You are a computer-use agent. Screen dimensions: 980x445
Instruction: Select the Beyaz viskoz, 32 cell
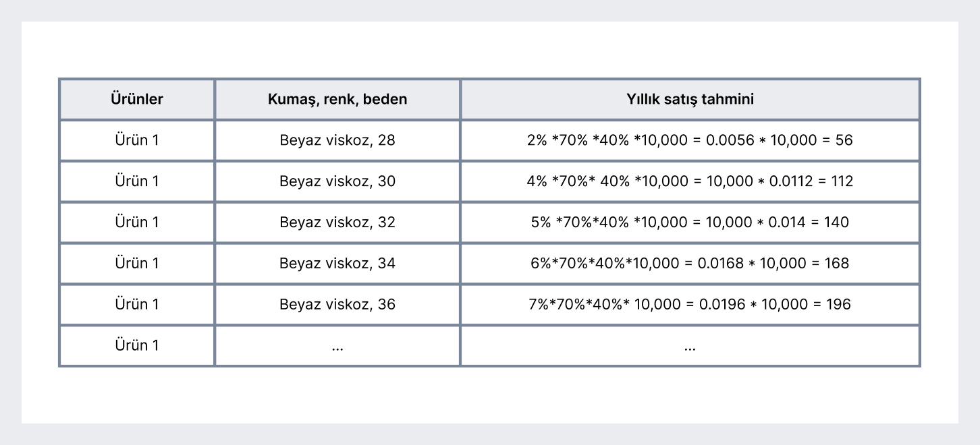tap(337, 222)
